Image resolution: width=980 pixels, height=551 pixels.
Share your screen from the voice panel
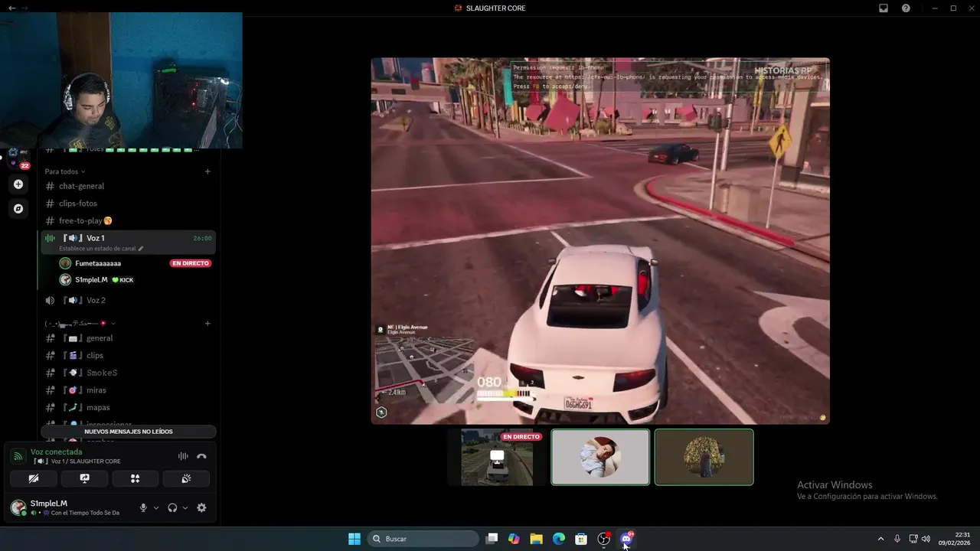click(x=84, y=478)
